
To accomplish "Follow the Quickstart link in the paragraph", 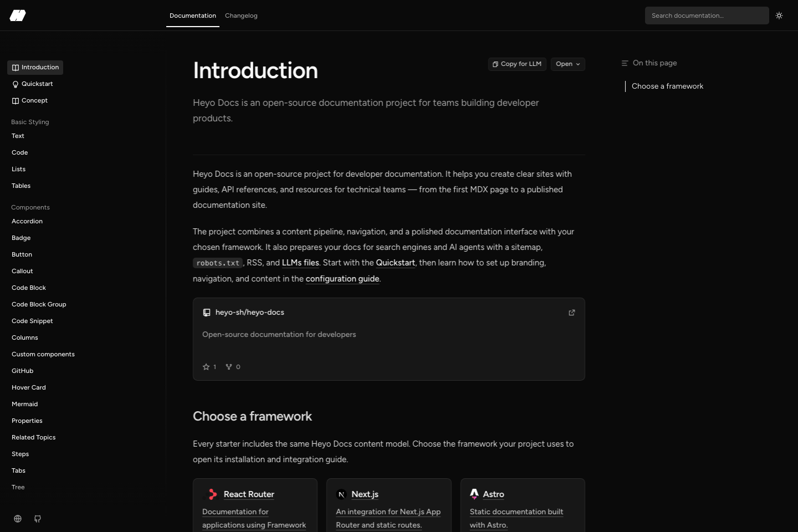I will pyautogui.click(x=396, y=263).
